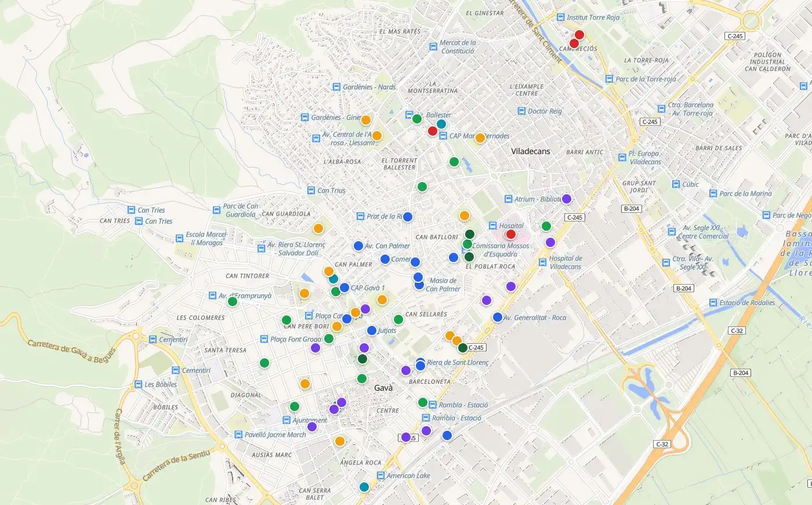The width and height of the screenshot is (812, 505).
Task: Open the Can Trius bus stop icon
Action: coord(311,190)
